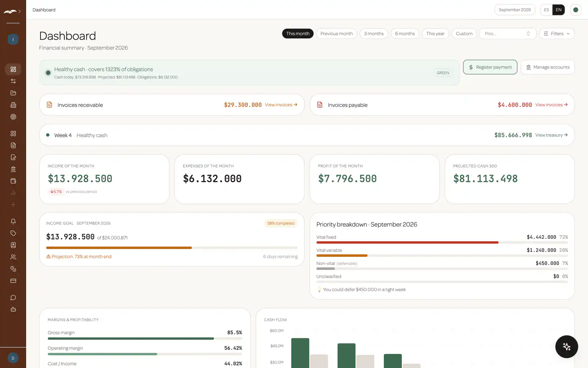Viewport: 588px width, 368px height.
Task: Open the September 2026 period selector
Action: coord(514,10)
